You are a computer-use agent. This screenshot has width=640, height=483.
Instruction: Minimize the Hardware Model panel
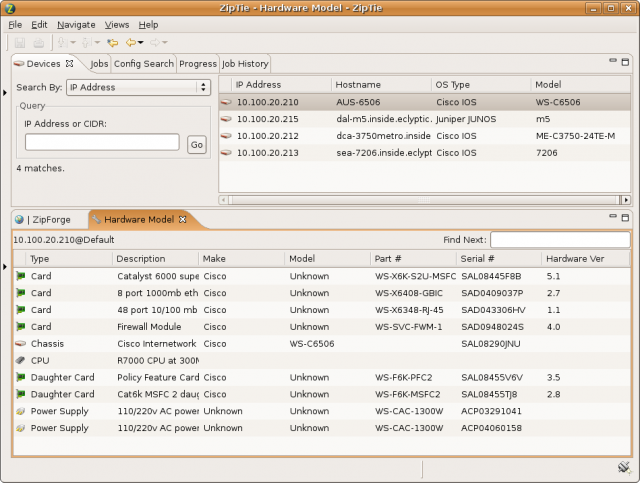pos(613,216)
